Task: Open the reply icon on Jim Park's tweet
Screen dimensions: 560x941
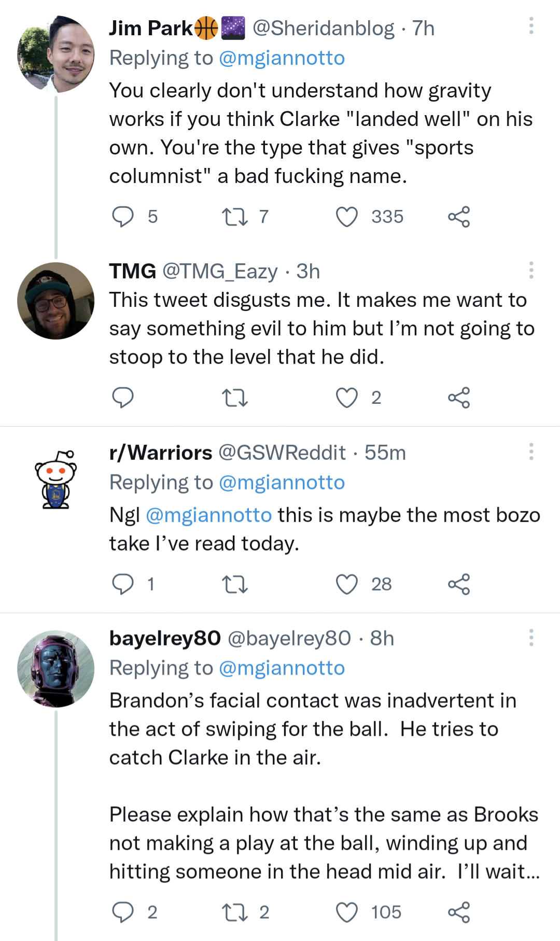Action: point(124,216)
